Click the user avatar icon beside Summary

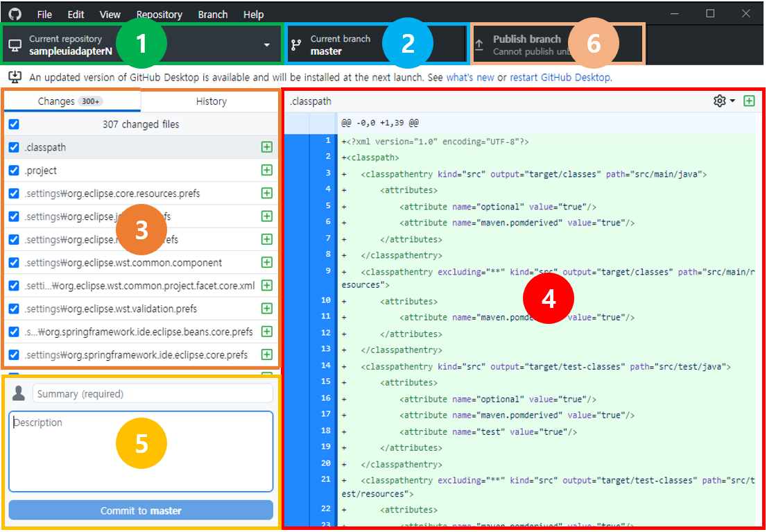pos(19,393)
